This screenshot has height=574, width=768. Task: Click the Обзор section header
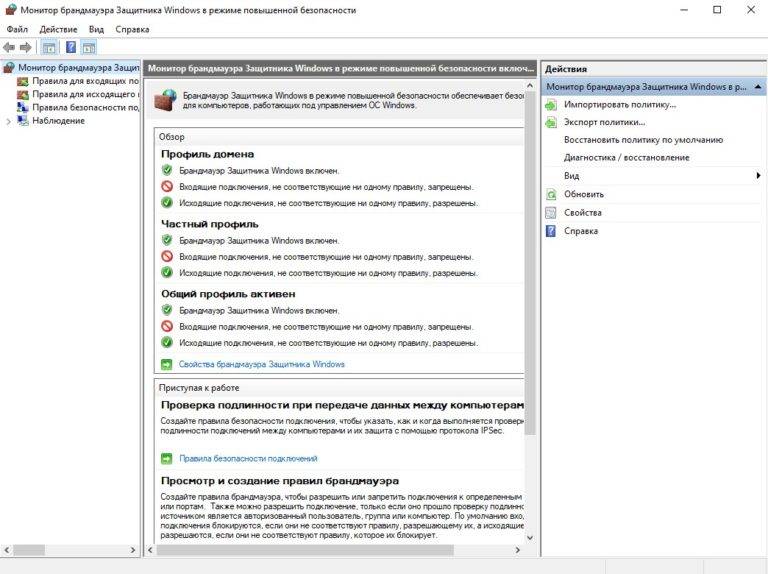[171, 137]
